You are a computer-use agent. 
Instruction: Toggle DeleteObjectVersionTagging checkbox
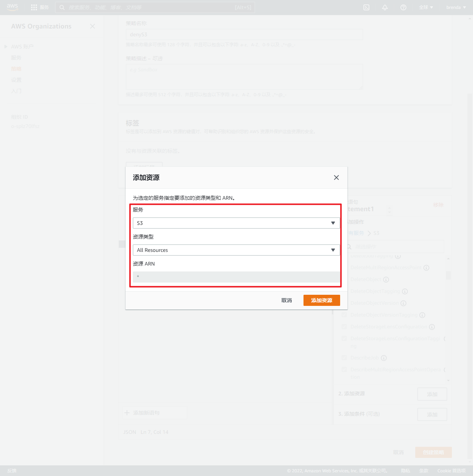(344, 315)
